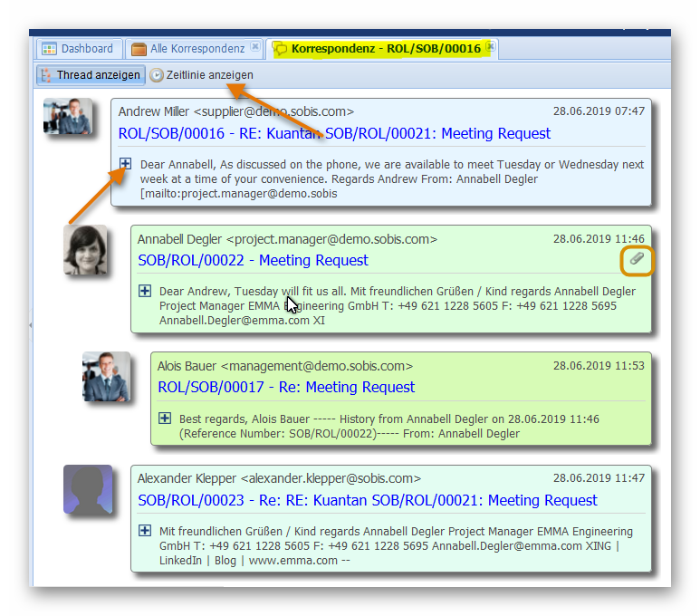Switch to the Dashboard tab
The image size is (700, 616).
(87, 49)
